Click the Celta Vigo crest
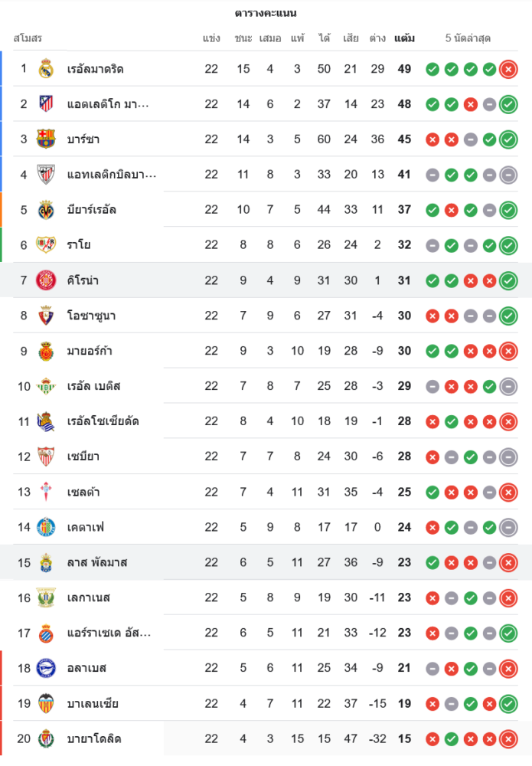Viewport: 532px width, 766px height. click(x=46, y=492)
